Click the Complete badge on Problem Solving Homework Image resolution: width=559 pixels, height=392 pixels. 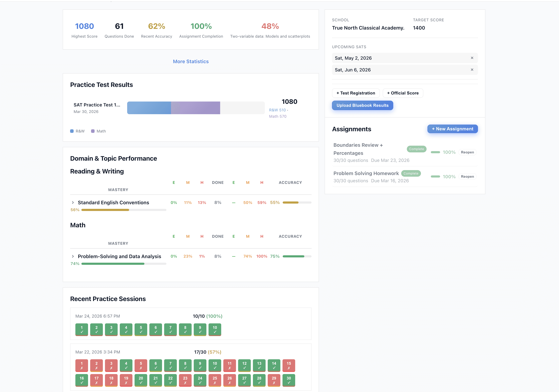click(x=411, y=173)
